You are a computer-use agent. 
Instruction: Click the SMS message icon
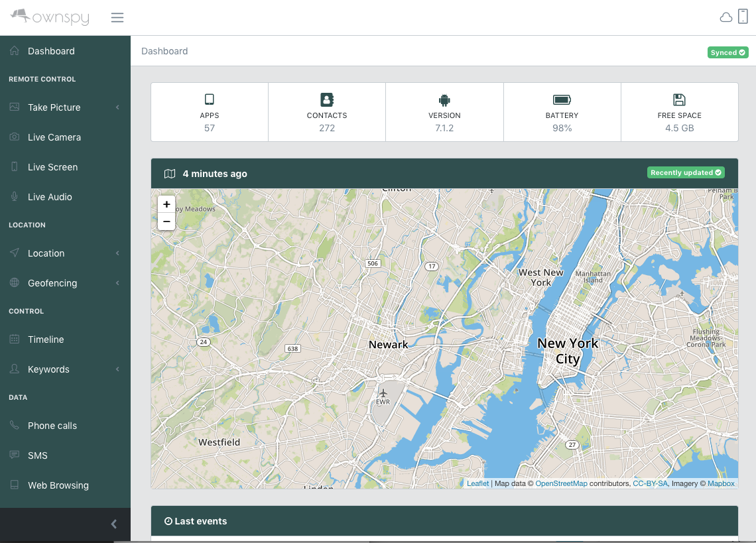coord(15,455)
